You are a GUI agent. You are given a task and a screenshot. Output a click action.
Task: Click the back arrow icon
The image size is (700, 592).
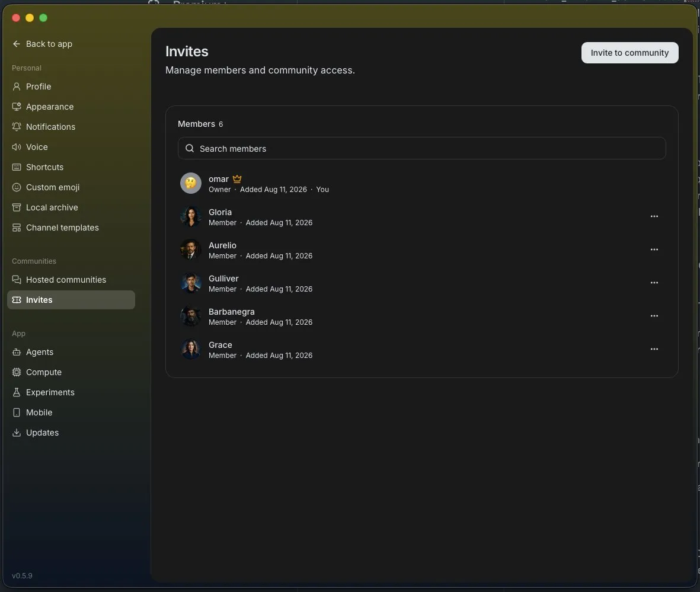coord(17,44)
